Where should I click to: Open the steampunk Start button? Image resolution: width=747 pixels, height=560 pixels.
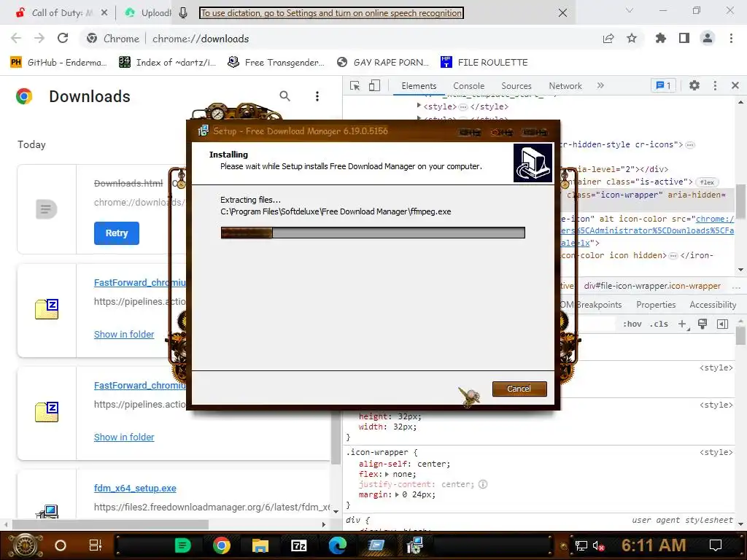25,545
